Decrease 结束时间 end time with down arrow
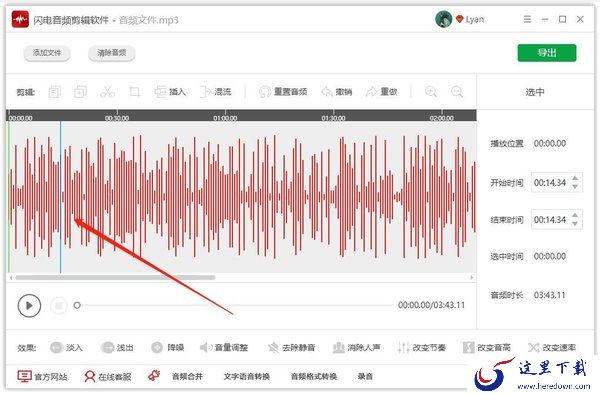The image size is (600, 394). click(x=575, y=223)
